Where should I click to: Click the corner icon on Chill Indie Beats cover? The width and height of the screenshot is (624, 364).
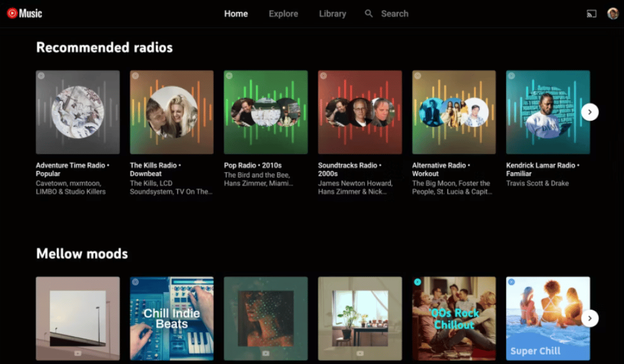(x=135, y=282)
